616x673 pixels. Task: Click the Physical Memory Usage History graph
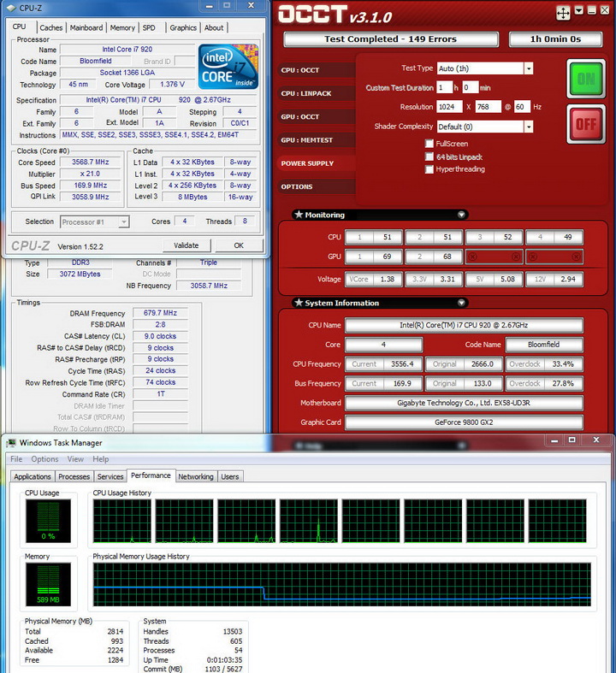pos(341,585)
